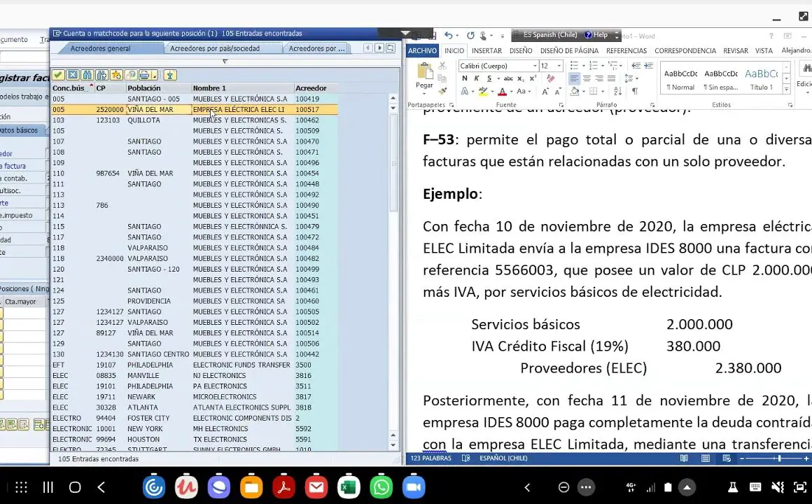Select the ELECTRONIC FUNDS TRANSFER row
This screenshot has width=812, height=504.
pyautogui.click(x=194, y=365)
